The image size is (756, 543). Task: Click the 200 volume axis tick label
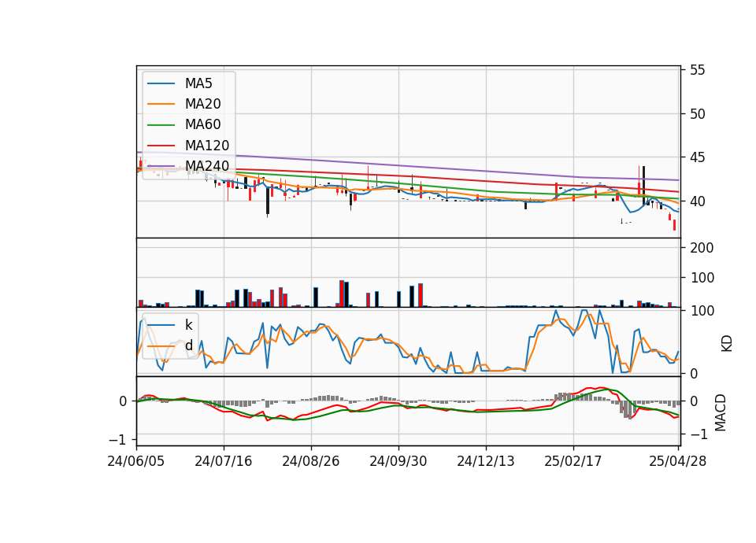[x=702, y=248]
